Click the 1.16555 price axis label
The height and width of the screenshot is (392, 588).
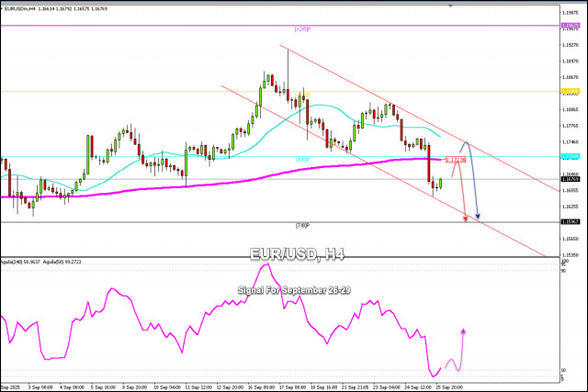point(570,190)
